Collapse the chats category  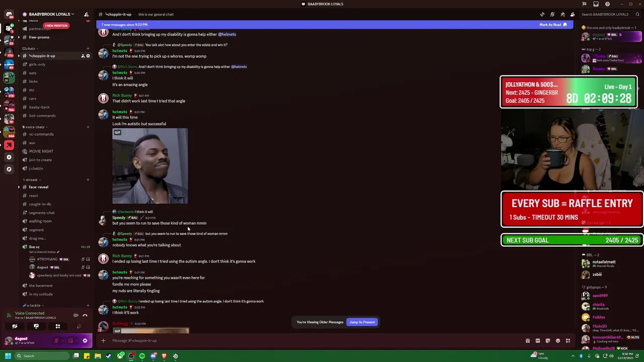point(31,49)
